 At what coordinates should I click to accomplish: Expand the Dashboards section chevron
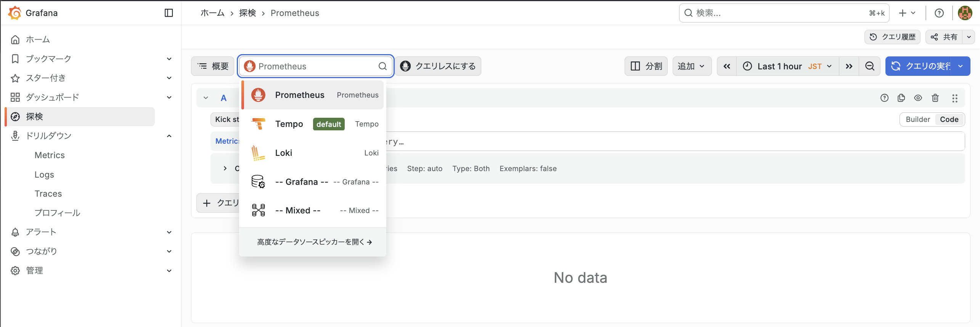tap(169, 97)
